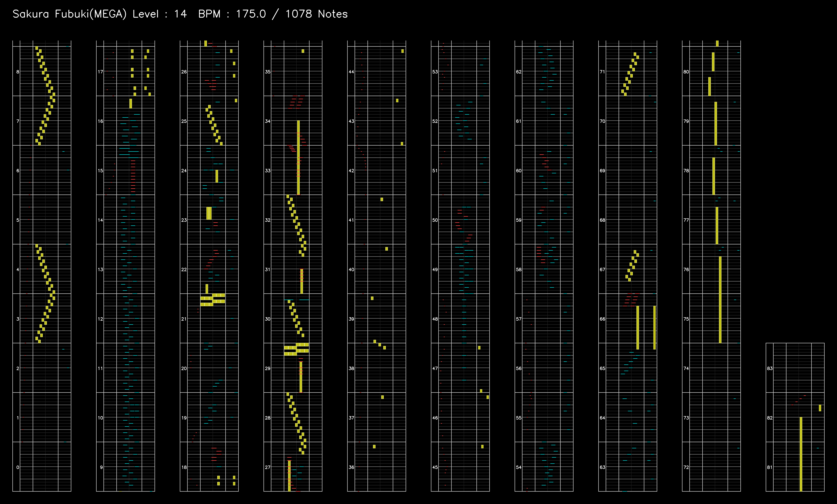This screenshot has height=504, width=837.
Task: Select measure number 62 label
Action: point(518,72)
